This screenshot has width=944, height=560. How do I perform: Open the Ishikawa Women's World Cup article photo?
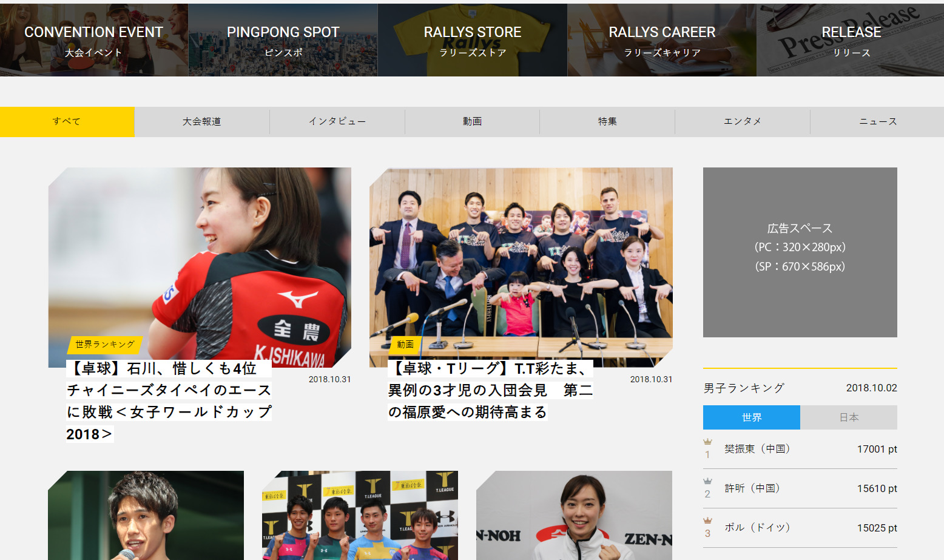[x=200, y=267]
